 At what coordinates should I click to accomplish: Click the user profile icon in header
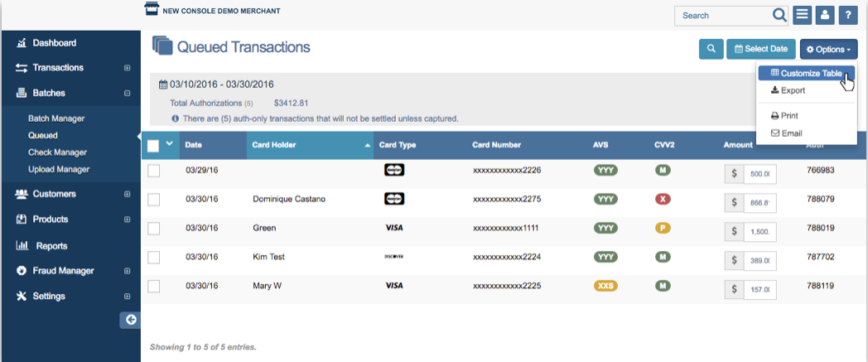824,15
